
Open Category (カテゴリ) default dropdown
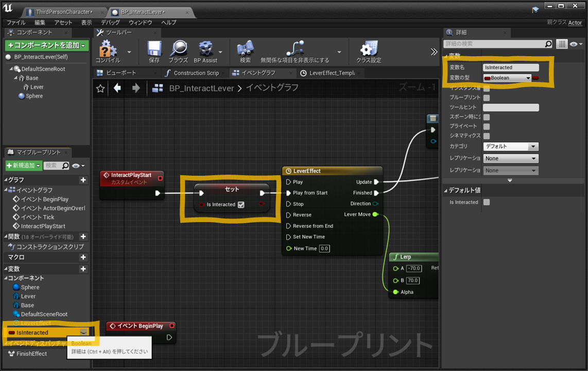click(511, 146)
